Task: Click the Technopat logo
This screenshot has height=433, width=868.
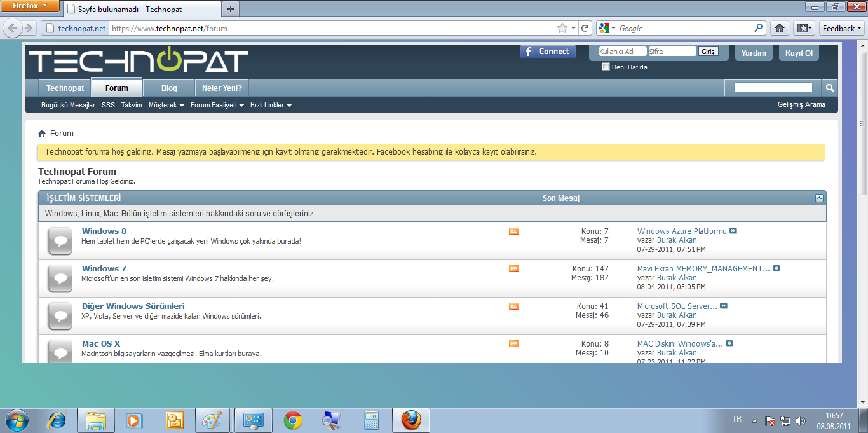Action: (x=138, y=60)
